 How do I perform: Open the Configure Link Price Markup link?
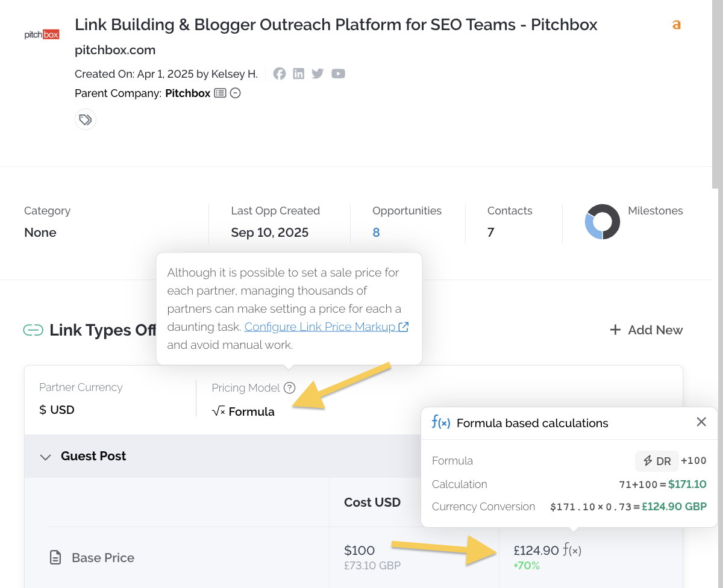(326, 327)
